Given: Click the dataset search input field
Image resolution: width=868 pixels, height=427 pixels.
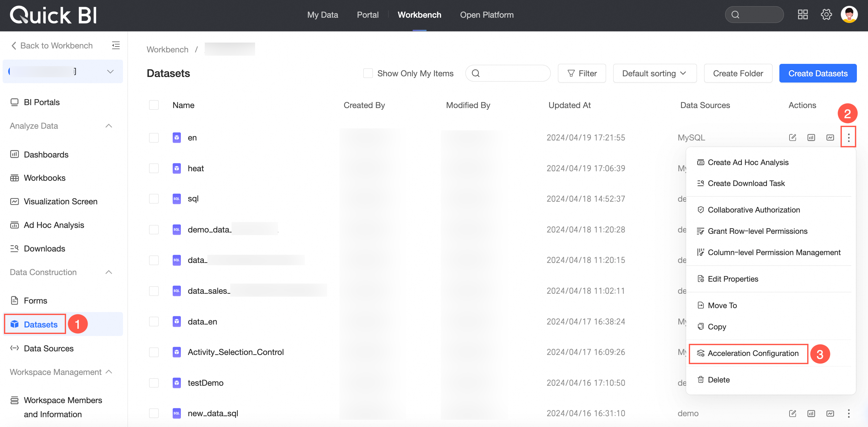Looking at the screenshot, I should coord(512,73).
